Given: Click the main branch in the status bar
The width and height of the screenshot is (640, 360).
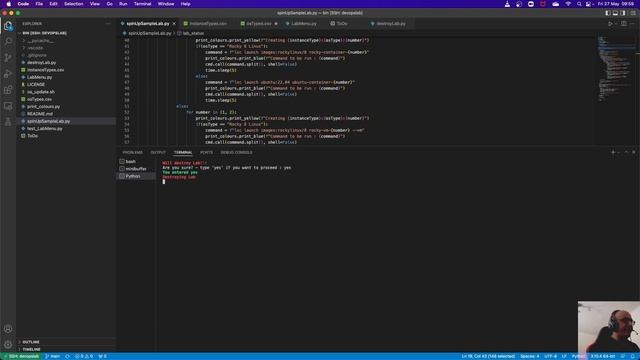Looking at the screenshot, I should [52, 356].
